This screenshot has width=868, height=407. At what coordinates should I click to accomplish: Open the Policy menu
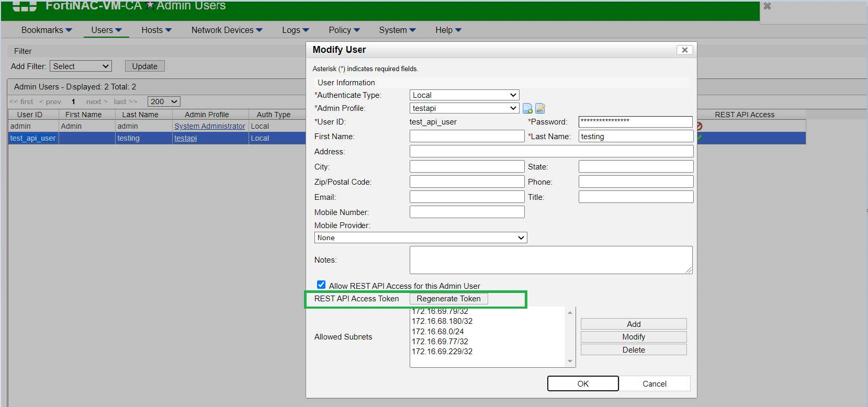(x=344, y=30)
